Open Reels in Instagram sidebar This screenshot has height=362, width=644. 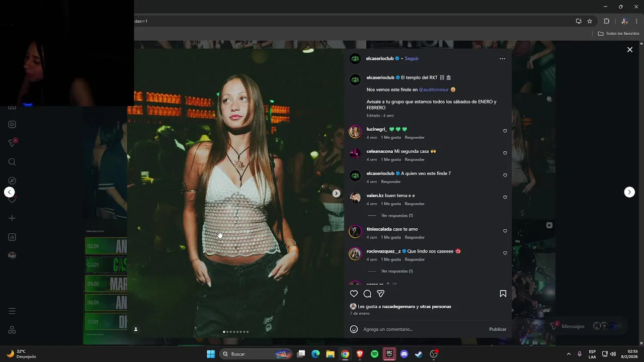pyautogui.click(x=12, y=124)
